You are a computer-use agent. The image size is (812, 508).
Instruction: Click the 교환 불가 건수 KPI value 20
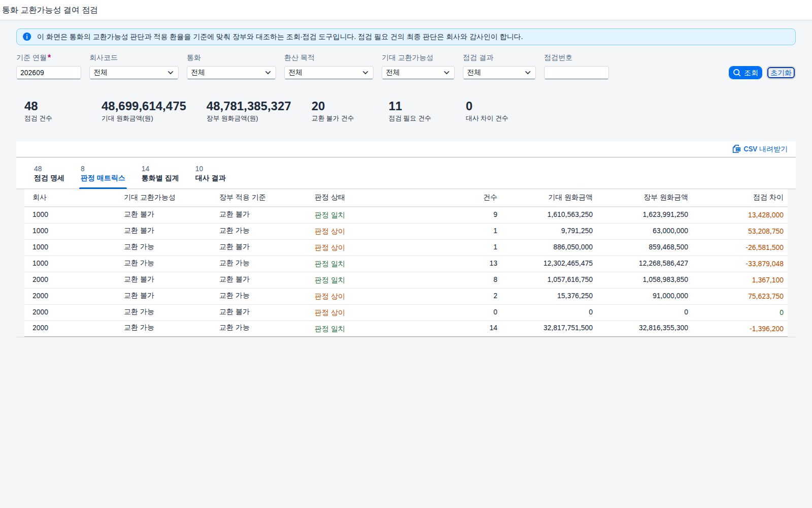(318, 106)
